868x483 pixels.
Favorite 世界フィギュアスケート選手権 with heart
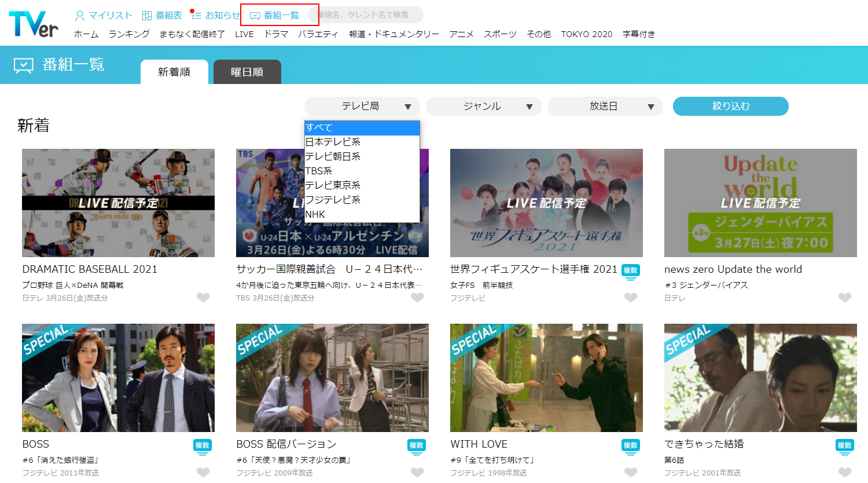631,298
